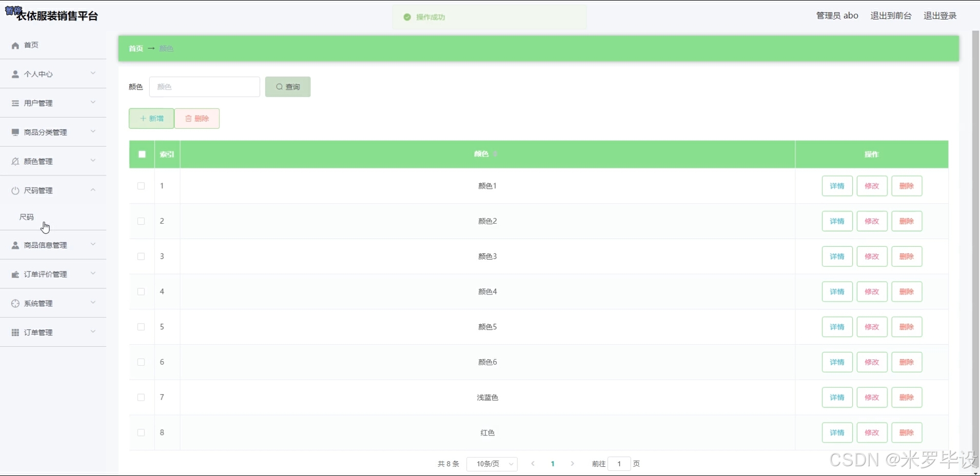Expand the 个人中心 menu chevron
980x476 pixels.
(93, 73)
